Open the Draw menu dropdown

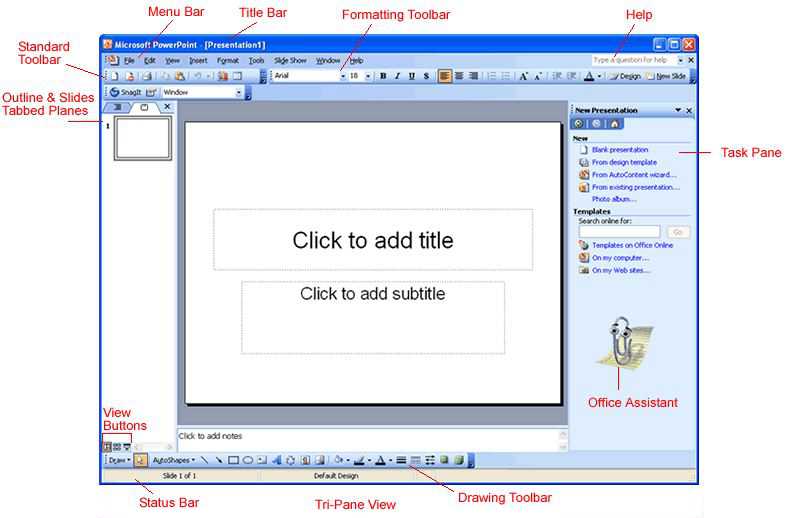(119, 460)
